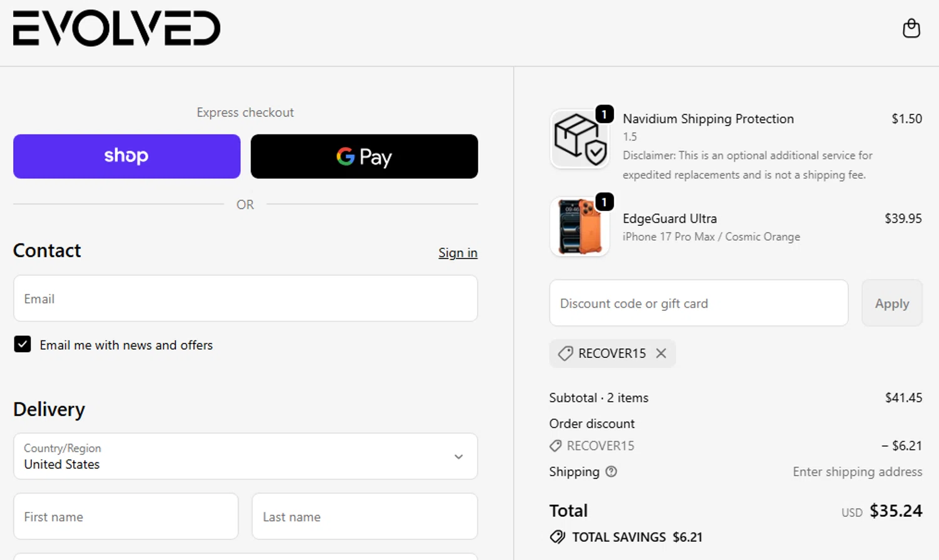Click the EVOLVED store logo

[116, 28]
